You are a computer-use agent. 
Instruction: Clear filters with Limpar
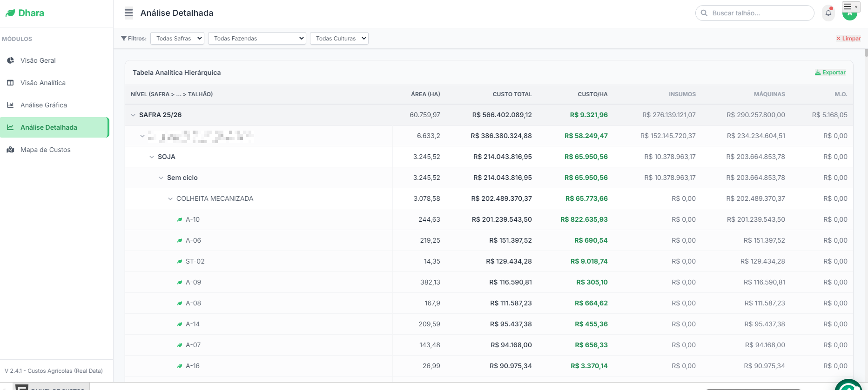tap(848, 39)
